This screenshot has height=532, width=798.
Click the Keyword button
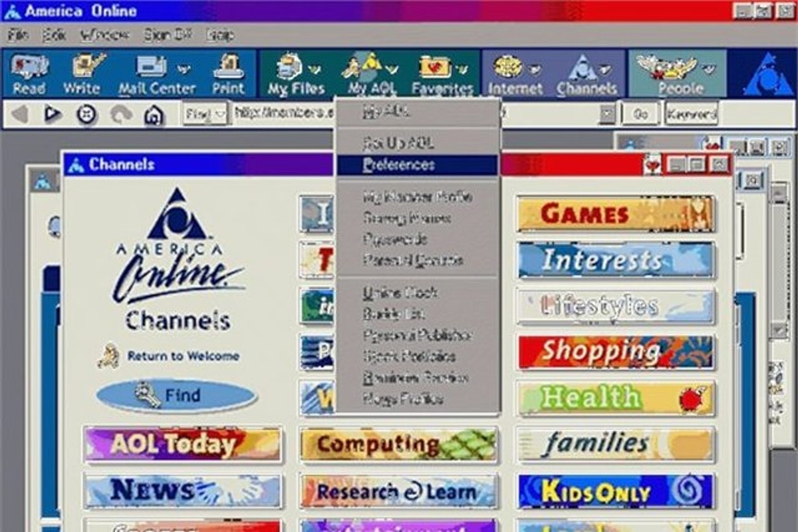[x=692, y=114]
